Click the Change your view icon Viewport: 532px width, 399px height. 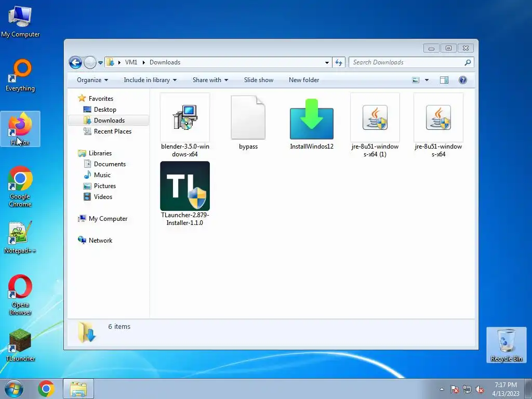coord(416,80)
